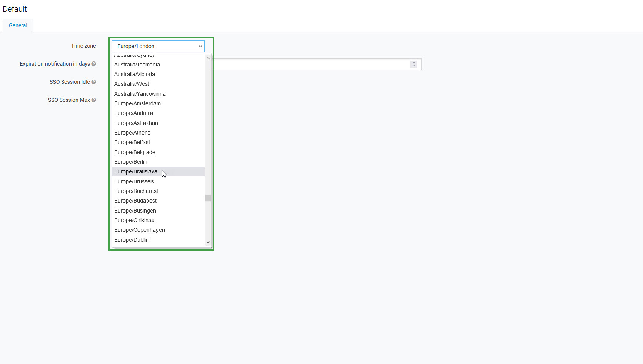This screenshot has width=643, height=364.
Task: Click the Expiration notification input field
Action: [x=312, y=64]
